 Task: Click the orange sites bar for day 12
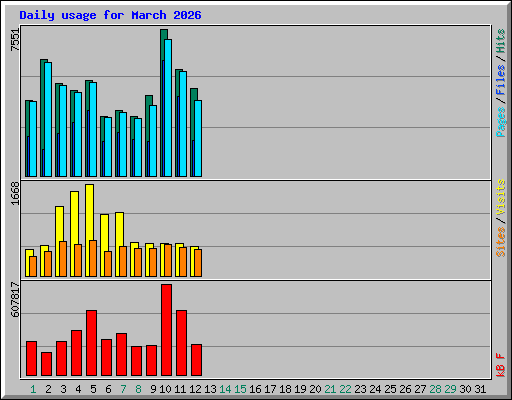tap(198, 263)
